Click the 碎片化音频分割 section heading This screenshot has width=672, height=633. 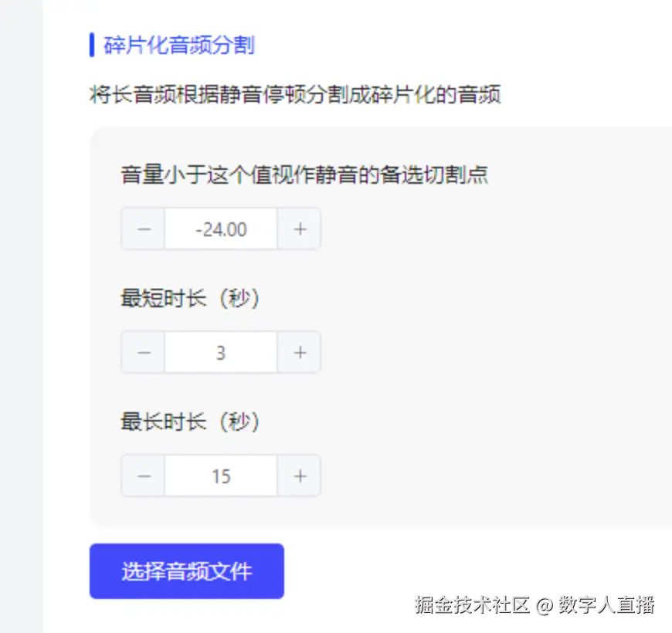(179, 46)
